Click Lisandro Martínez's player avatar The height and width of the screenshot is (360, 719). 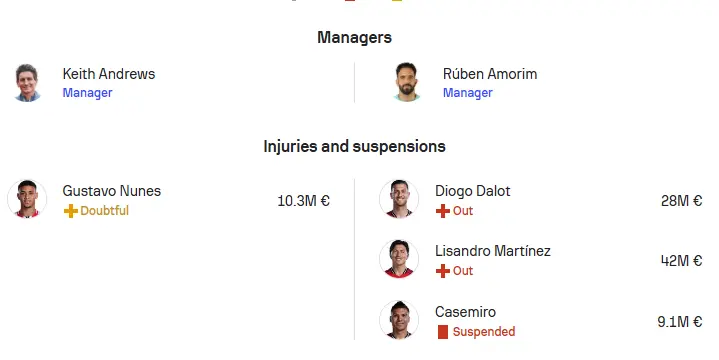coord(399,259)
